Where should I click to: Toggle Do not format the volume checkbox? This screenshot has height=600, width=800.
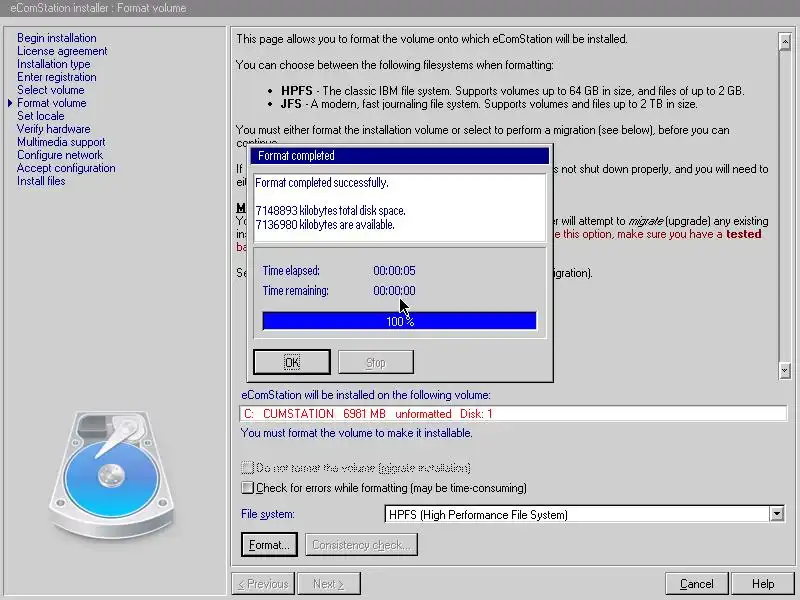click(x=247, y=467)
